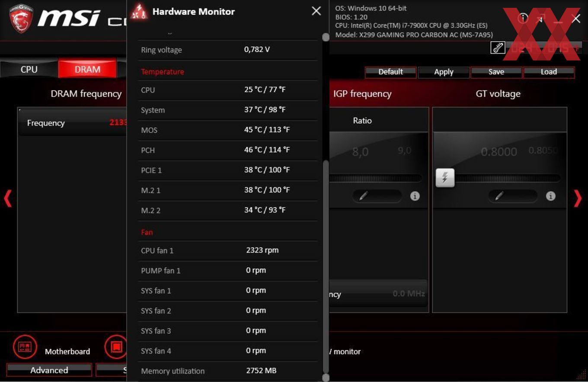Click the SYS fan 1 label

click(156, 291)
